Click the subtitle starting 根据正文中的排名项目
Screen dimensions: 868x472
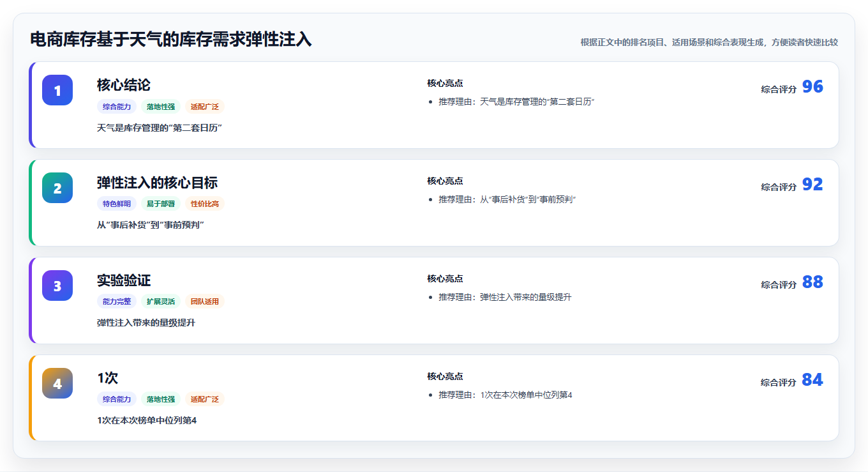coord(709,42)
